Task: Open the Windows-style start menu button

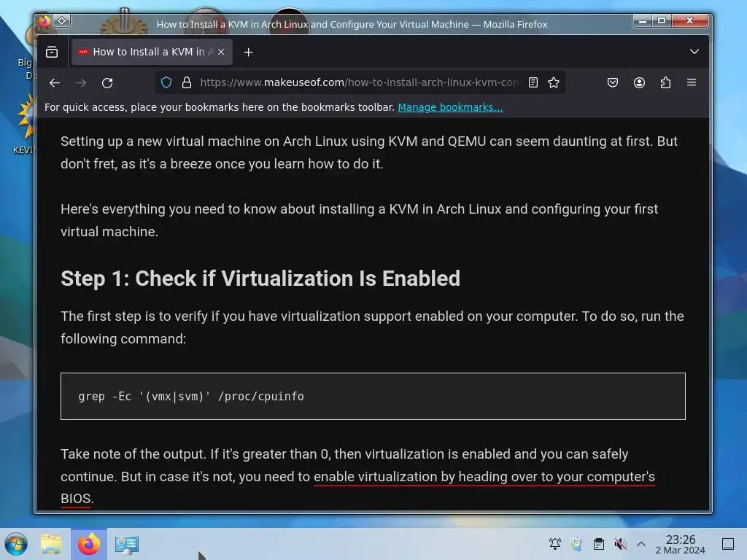Action: (16, 544)
